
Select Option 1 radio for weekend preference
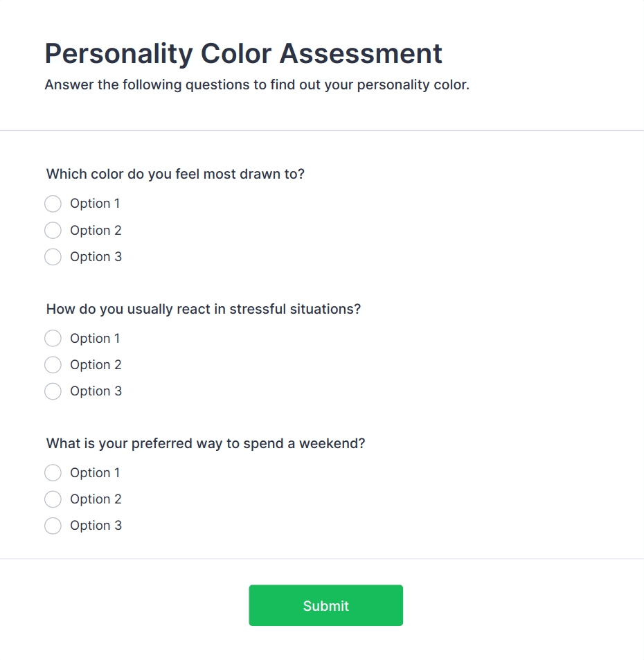53,472
